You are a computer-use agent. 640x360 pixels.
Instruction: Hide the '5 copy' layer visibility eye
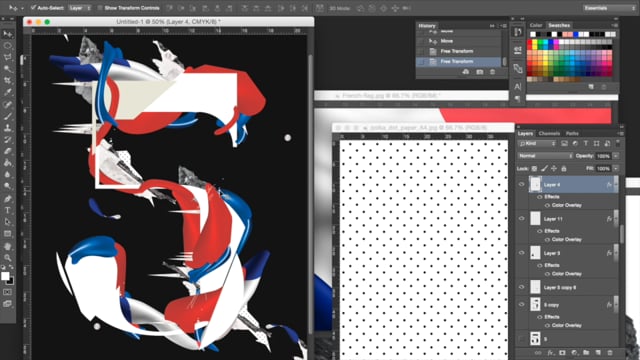coord(521,304)
